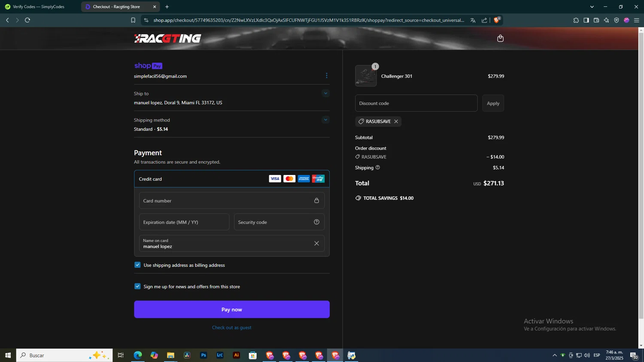
Task: Open Leo AI assistant icon
Action: pos(606,20)
